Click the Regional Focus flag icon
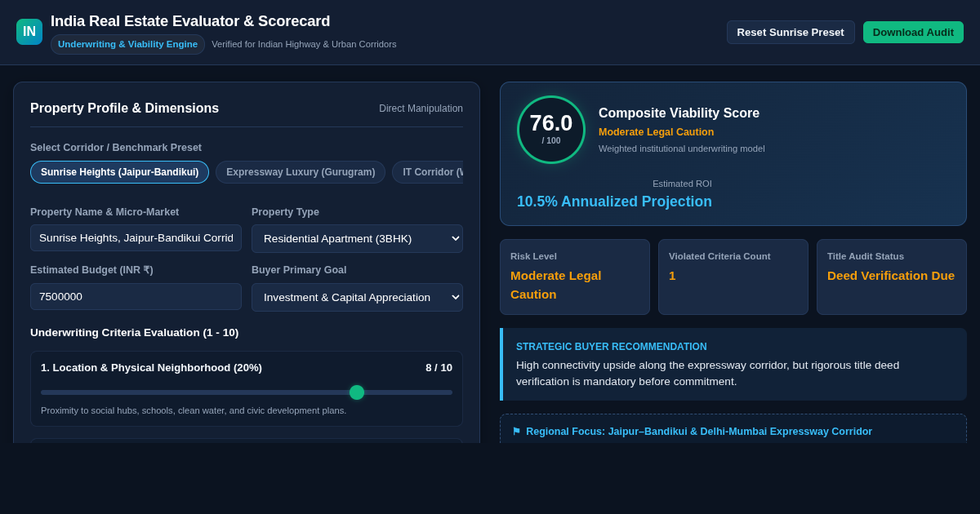 516,432
